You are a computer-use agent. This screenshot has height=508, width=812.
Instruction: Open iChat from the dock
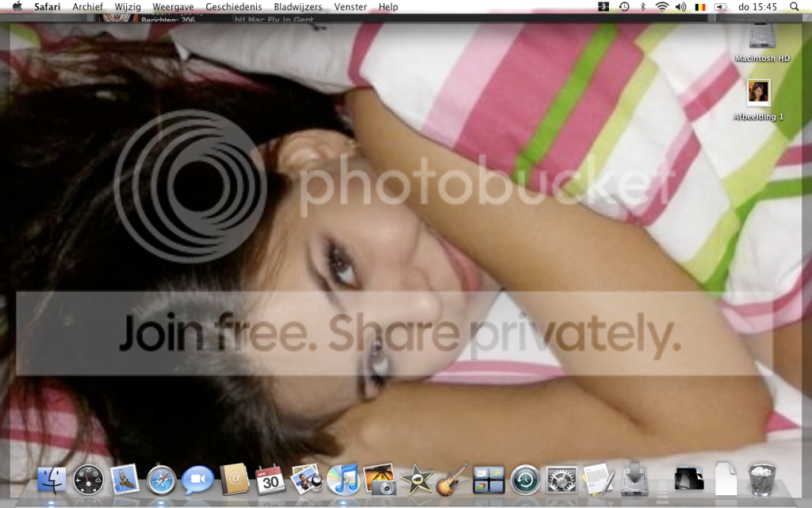(x=197, y=480)
